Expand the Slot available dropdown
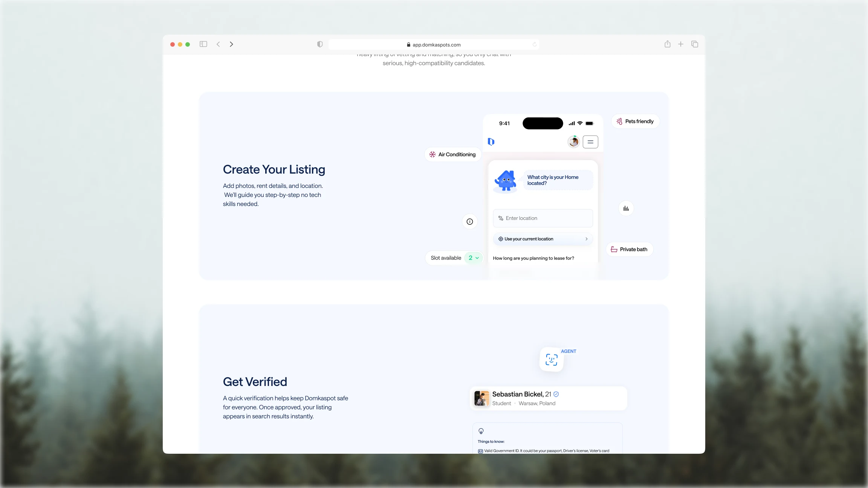The width and height of the screenshot is (868, 488). (x=474, y=258)
